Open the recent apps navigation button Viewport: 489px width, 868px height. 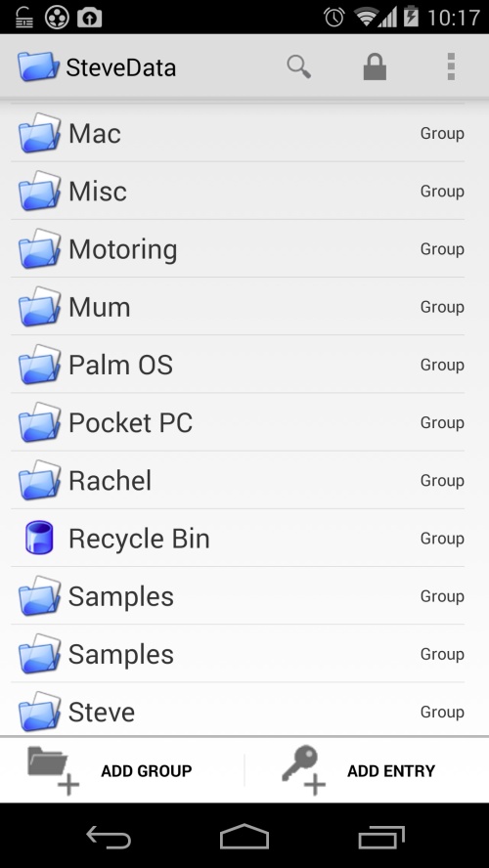click(x=381, y=837)
